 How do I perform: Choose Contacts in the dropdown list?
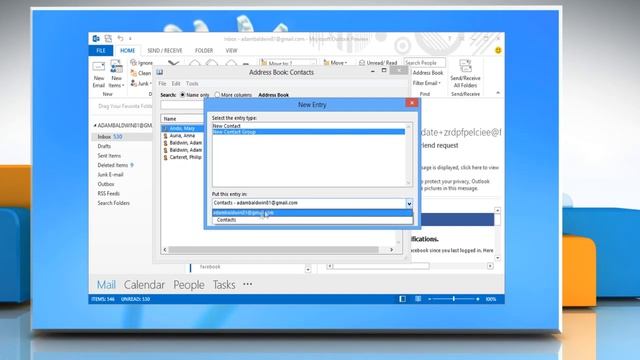(312, 220)
